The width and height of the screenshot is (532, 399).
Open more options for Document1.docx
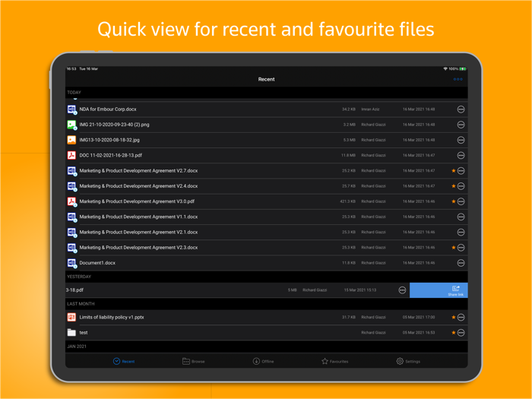[461, 263]
